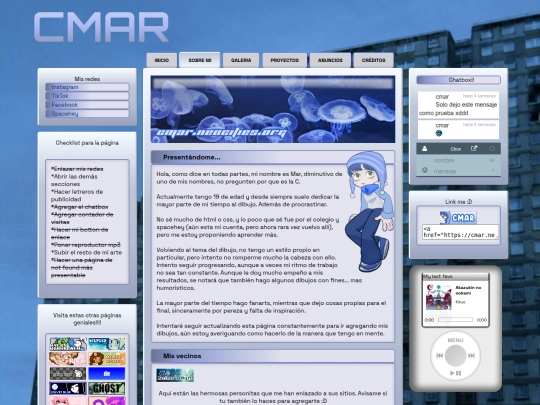Click the teal character site button
The width and height of the screenshot is (540, 405).
coord(106,344)
